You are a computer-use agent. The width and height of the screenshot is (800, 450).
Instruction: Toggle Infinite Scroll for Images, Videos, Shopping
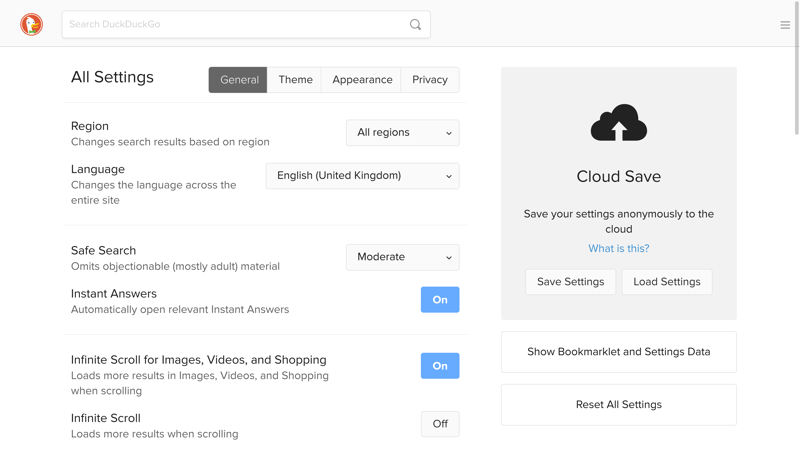440,366
